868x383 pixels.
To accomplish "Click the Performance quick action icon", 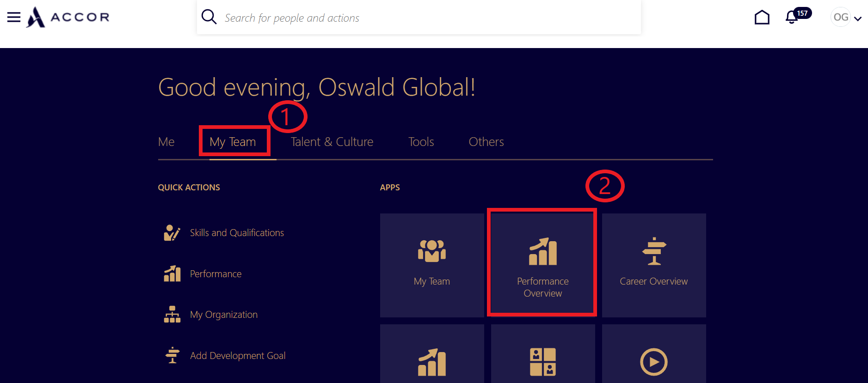I will point(172,274).
